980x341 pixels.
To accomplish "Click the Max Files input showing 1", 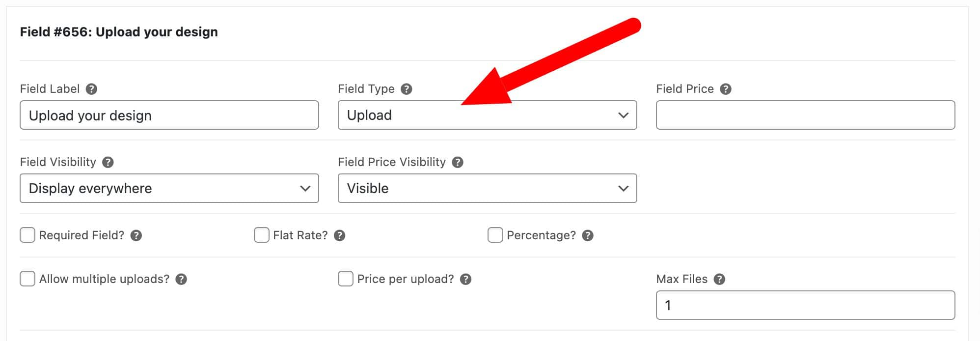I will tap(805, 305).
